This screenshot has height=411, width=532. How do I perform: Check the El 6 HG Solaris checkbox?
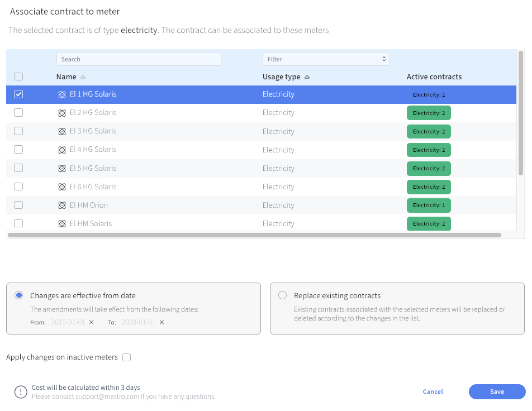(18, 187)
